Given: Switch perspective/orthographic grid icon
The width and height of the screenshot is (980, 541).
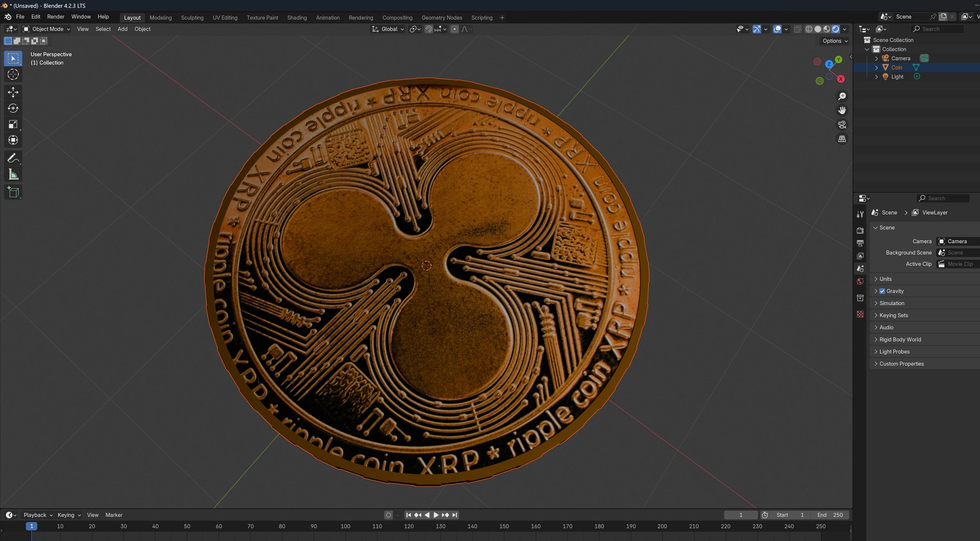Looking at the screenshot, I should [x=842, y=139].
